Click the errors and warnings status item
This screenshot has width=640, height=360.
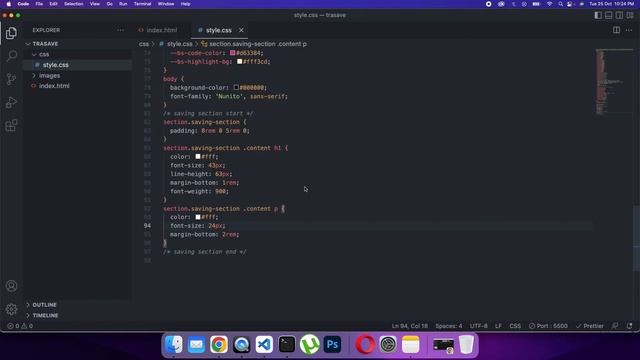click(x=20, y=326)
